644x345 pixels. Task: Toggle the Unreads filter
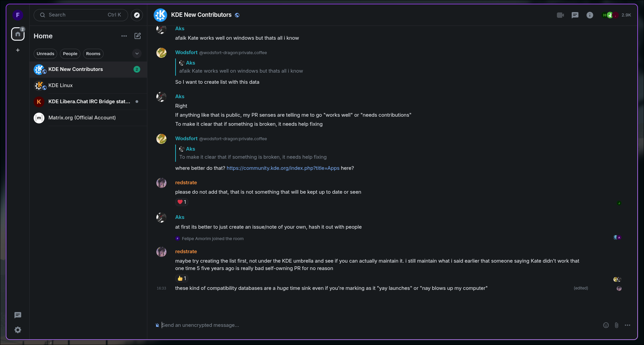tap(45, 54)
